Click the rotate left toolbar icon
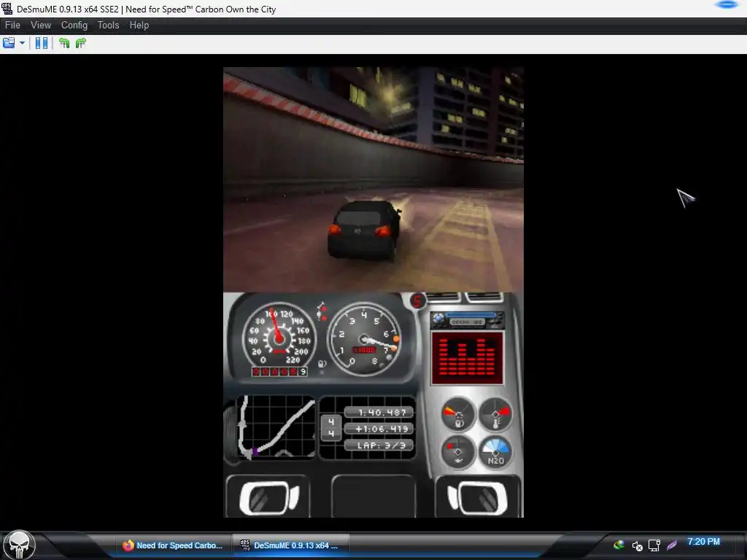Viewport: 747px width, 560px height. [x=64, y=43]
